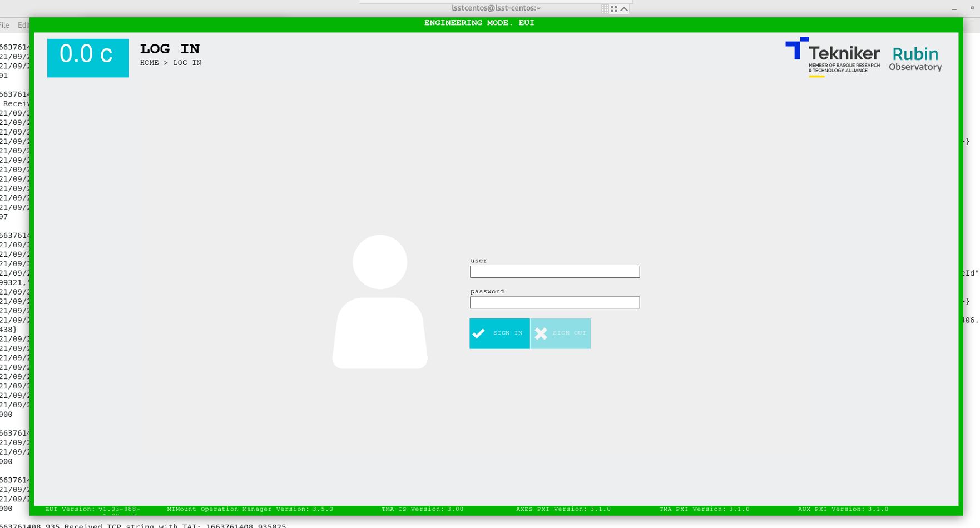Image resolution: width=980 pixels, height=528 pixels.
Task: Focus the password input field
Action: click(x=555, y=302)
